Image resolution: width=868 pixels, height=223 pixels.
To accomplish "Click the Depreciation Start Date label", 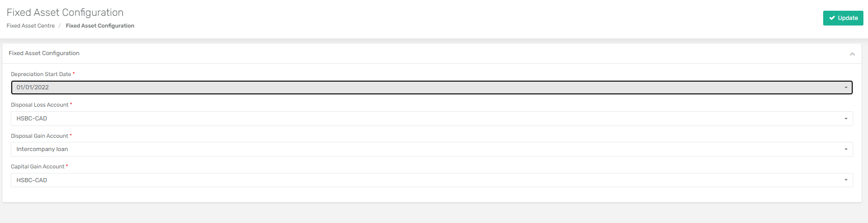I will pos(41,74).
